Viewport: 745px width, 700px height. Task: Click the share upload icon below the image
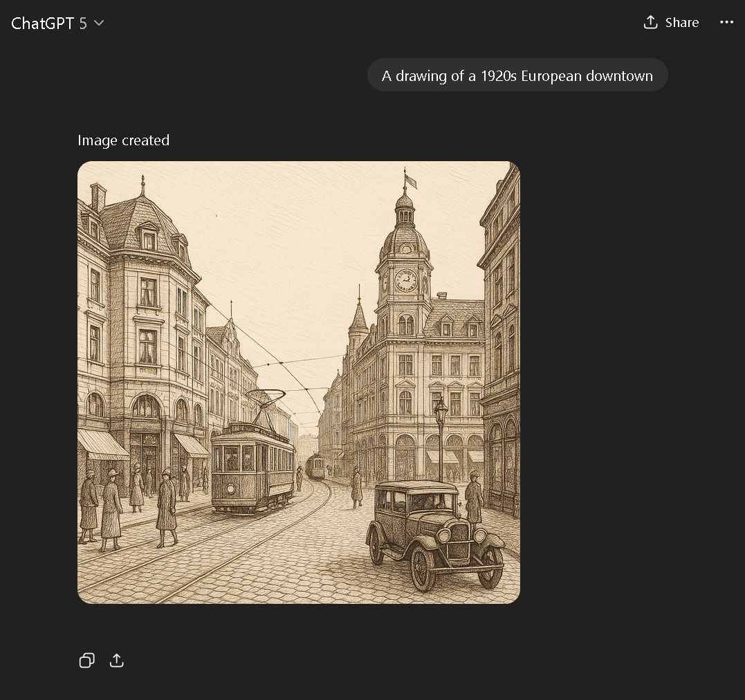pos(117,661)
